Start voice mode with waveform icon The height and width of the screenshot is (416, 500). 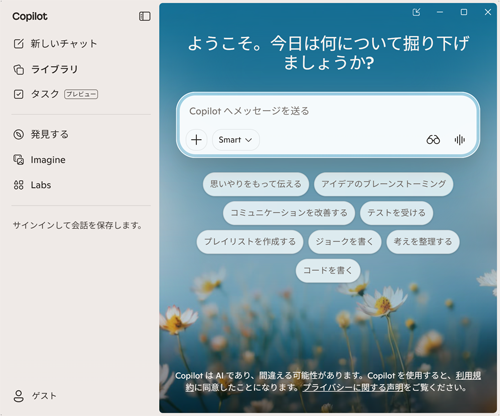460,140
